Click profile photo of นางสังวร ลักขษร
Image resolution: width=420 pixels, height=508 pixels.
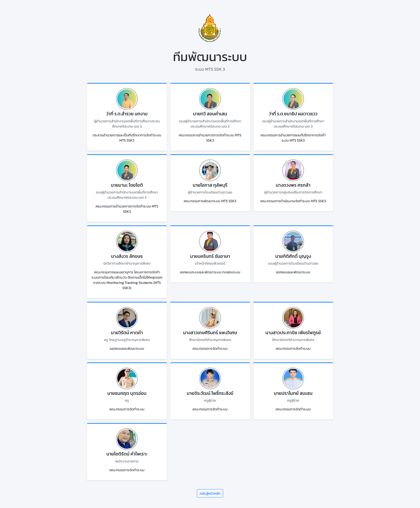tap(127, 241)
